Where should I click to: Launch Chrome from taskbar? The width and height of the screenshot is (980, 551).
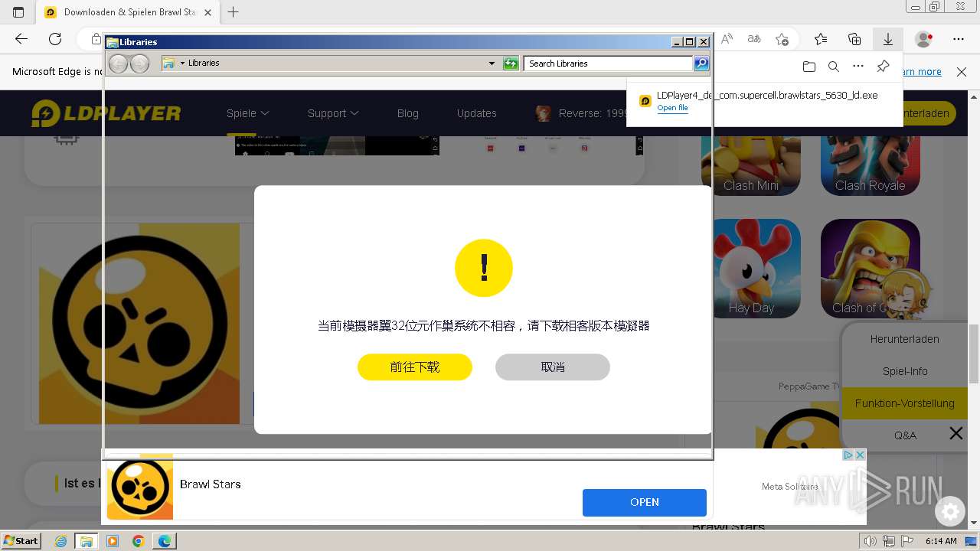pyautogui.click(x=138, y=541)
